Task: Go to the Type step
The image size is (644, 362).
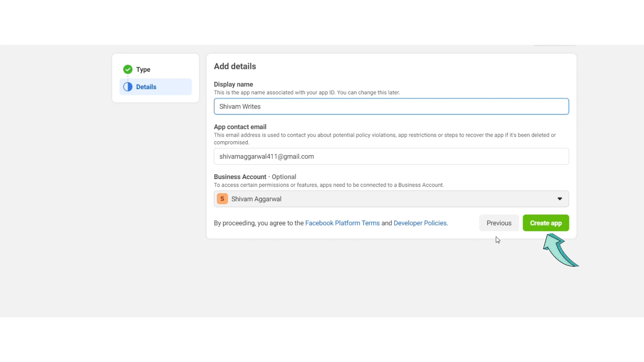Action: point(143,70)
